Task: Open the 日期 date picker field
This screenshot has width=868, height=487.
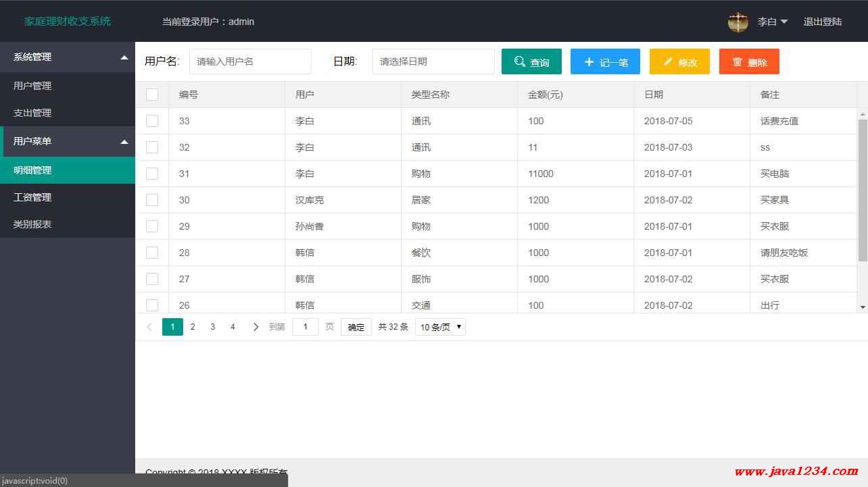Action: pyautogui.click(x=433, y=61)
